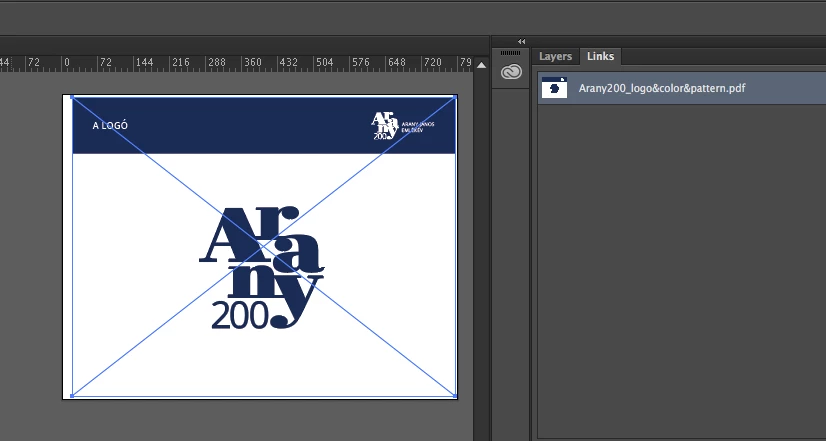The height and width of the screenshot is (441, 826).
Task: Open the Creative Cloud Libraries panel icon
Action: click(511, 72)
